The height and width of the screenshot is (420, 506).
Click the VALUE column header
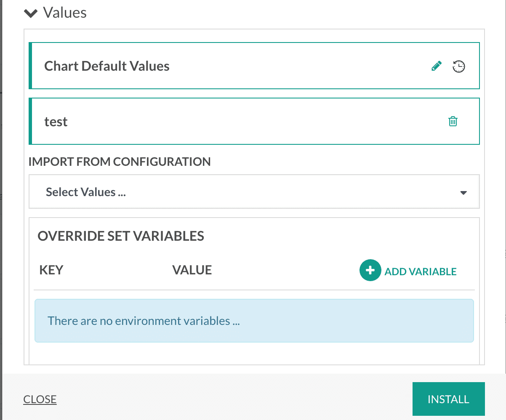192,270
